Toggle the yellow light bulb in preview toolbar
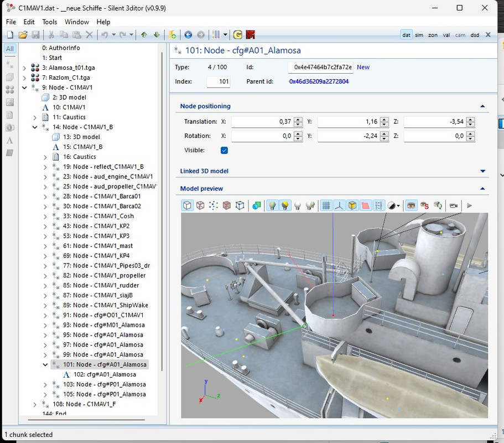 tap(285, 205)
